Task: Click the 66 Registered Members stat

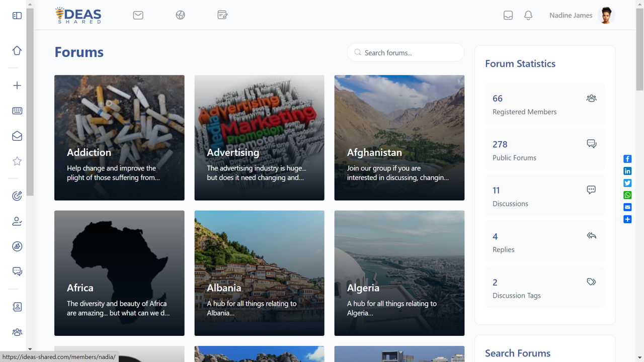Action: point(545,104)
